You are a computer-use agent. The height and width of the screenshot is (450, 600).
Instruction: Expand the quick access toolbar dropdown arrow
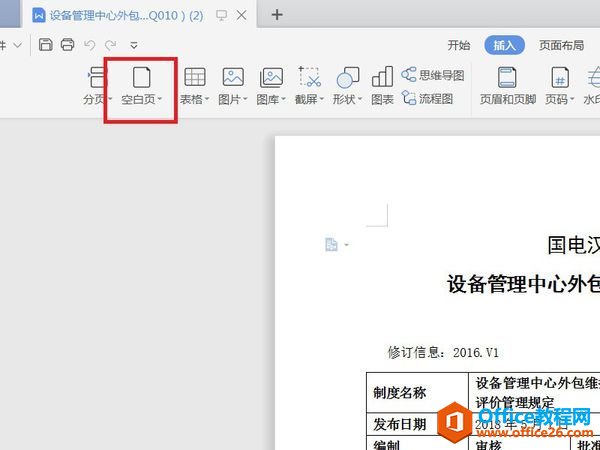point(134,45)
